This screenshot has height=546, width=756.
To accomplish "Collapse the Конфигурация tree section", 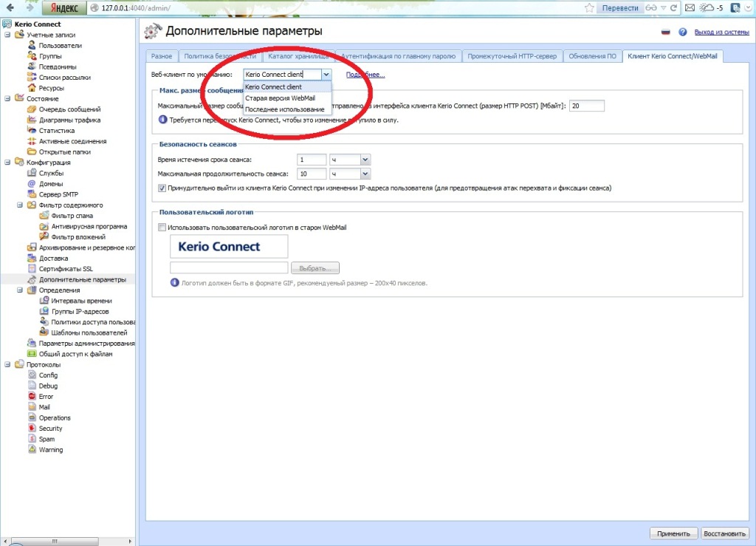I will (x=7, y=163).
